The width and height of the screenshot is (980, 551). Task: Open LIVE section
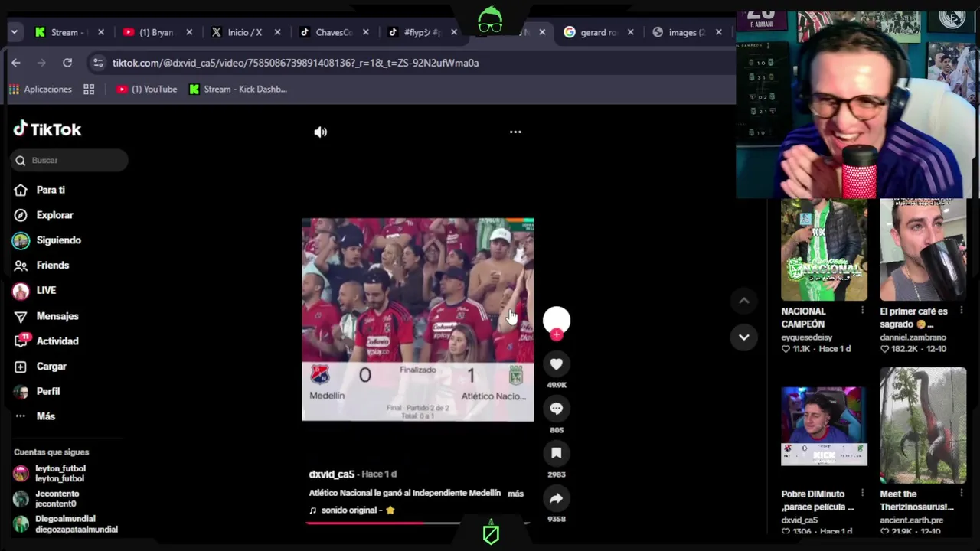click(x=46, y=290)
